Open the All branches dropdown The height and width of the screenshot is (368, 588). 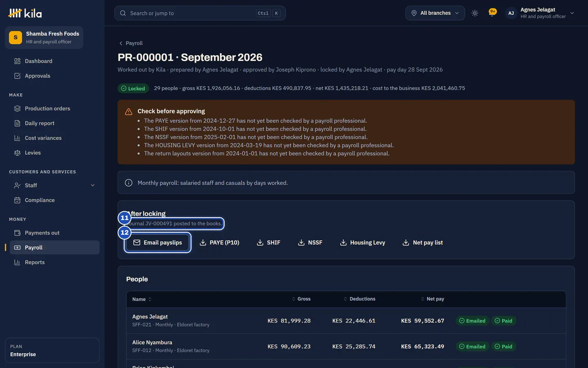[x=435, y=13]
